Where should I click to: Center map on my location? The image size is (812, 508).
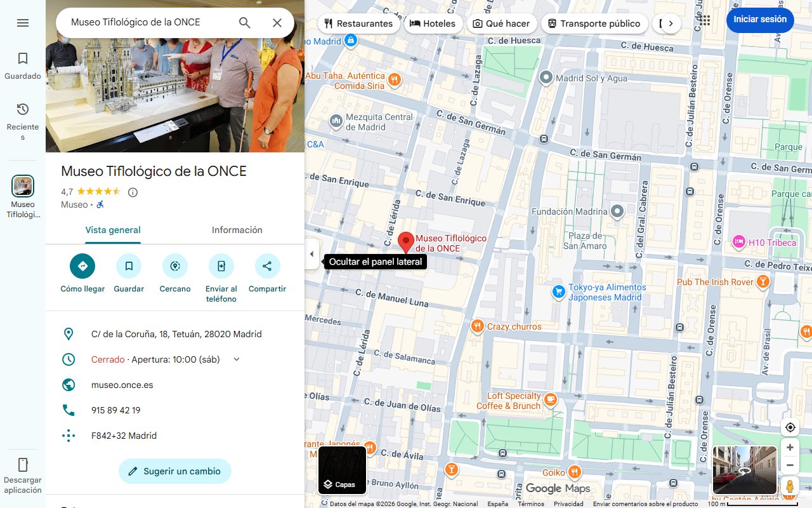[x=790, y=427]
